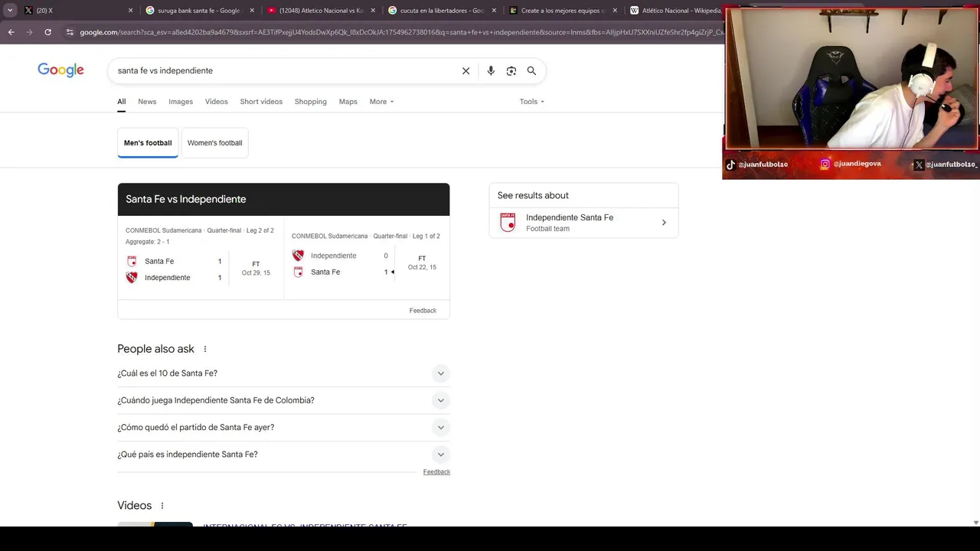This screenshot has width=980, height=551.
Task: Open the Maps results tab
Action: click(348, 101)
